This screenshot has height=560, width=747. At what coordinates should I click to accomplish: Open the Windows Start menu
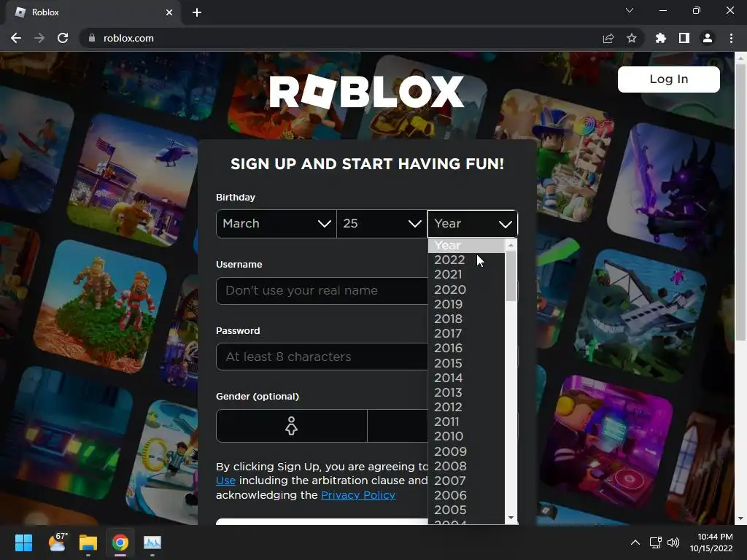point(23,542)
